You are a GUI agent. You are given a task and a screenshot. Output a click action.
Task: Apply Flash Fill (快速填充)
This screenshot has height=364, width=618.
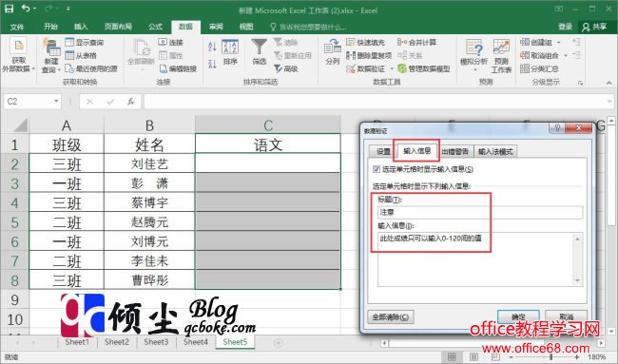click(365, 42)
